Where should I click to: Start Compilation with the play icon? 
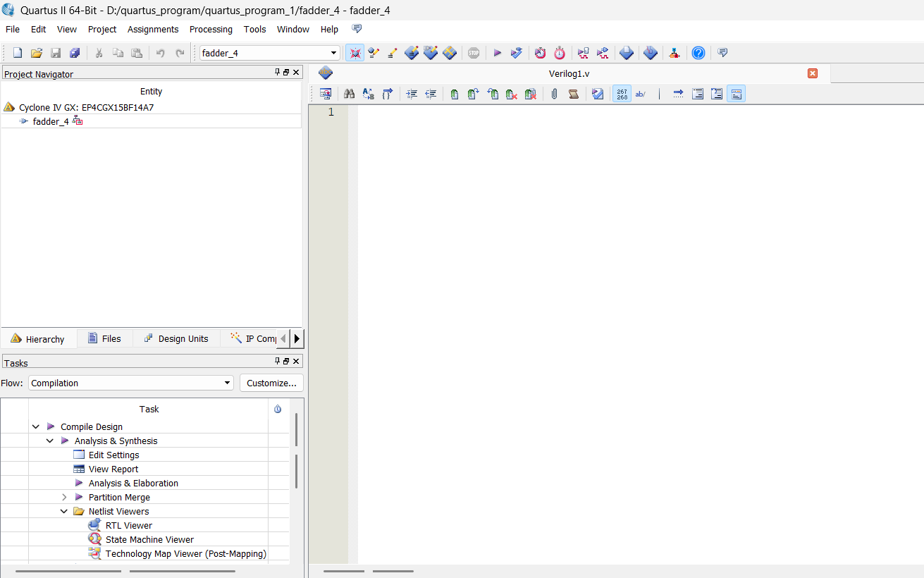point(497,53)
